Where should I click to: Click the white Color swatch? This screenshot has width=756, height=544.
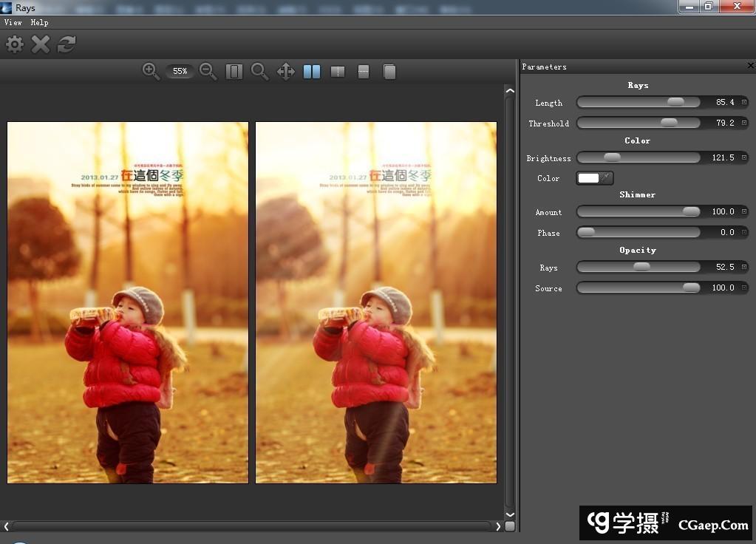click(x=588, y=178)
